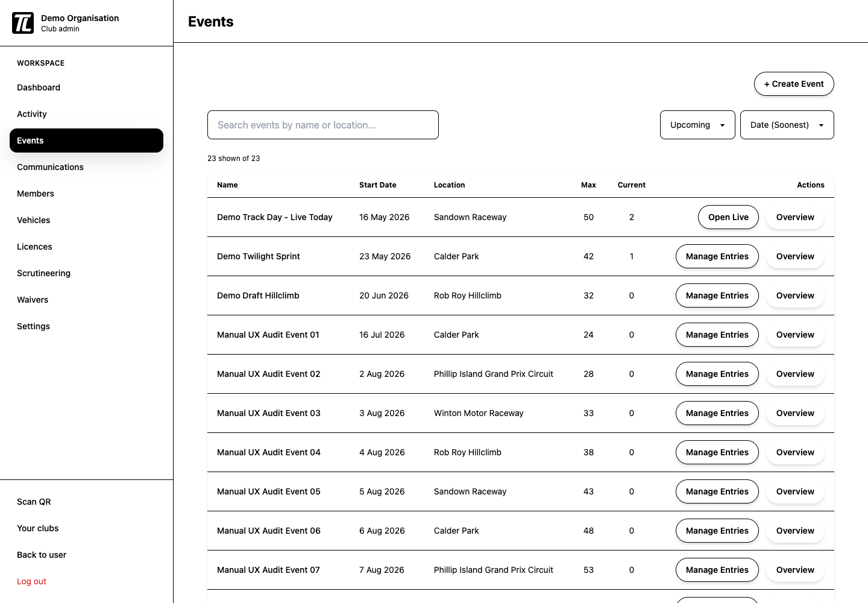This screenshot has width=868, height=603.
Task: Click the Create Event button
Action: click(794, 84)
